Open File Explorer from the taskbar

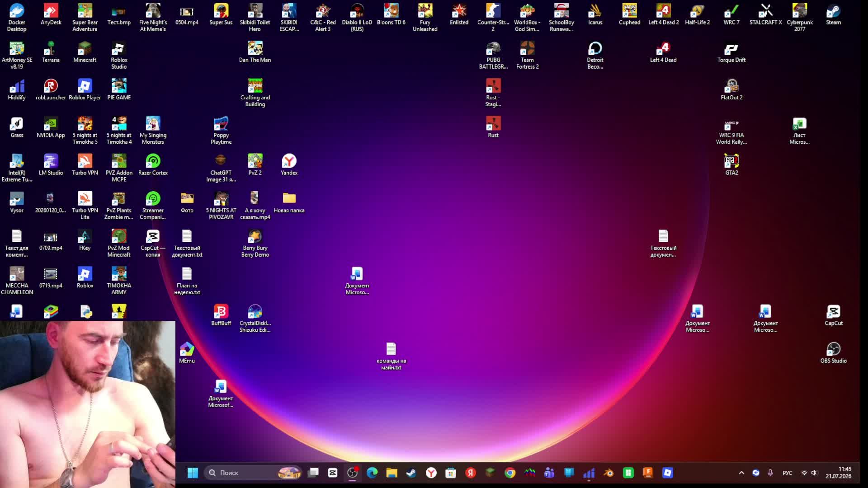click(392, 473)
